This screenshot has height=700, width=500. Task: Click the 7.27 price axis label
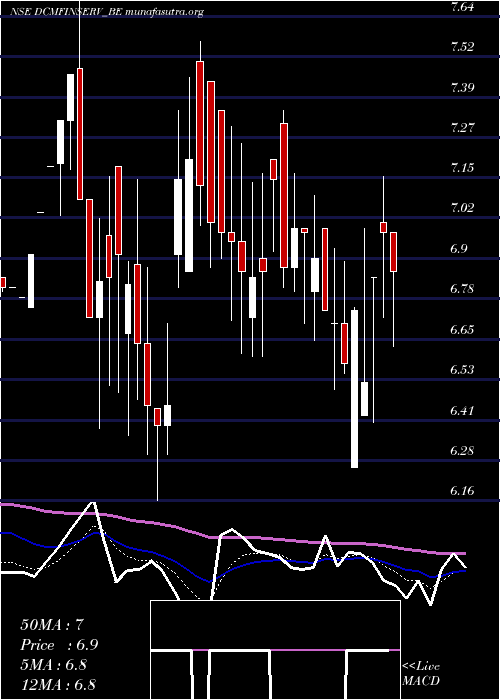coord(462,128)
